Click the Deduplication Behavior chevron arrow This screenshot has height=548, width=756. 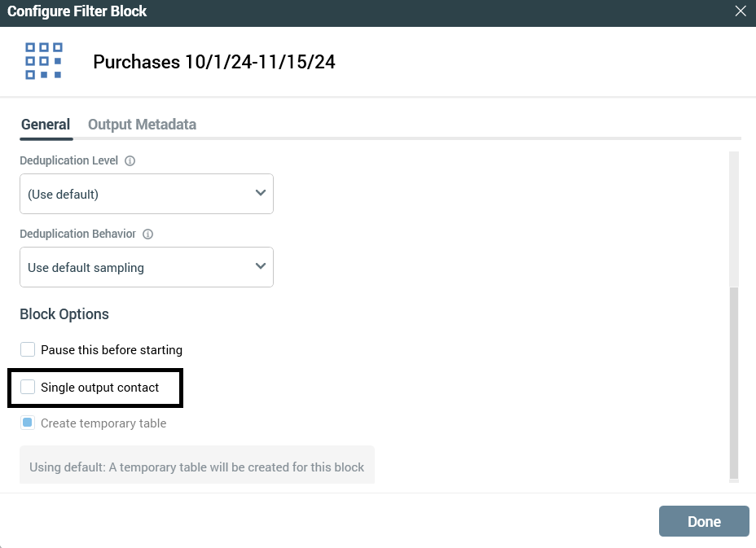click(261, 267)
